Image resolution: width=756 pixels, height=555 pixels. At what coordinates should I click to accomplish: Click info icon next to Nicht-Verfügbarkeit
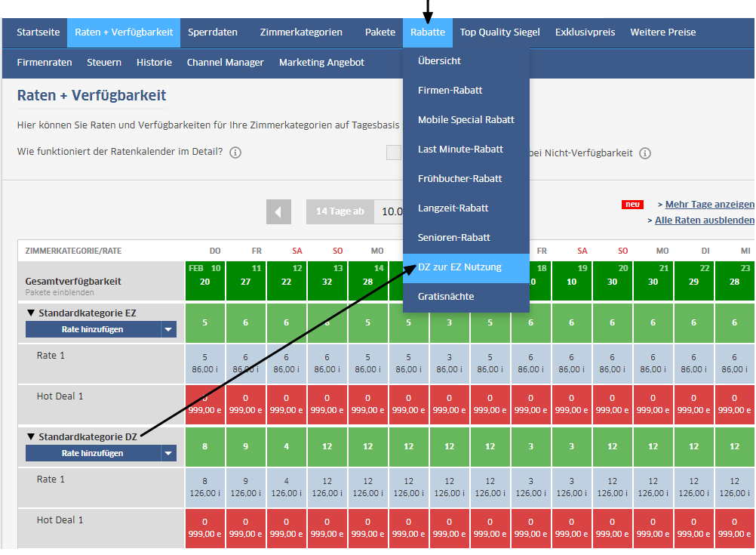click(x=645, y=153)
